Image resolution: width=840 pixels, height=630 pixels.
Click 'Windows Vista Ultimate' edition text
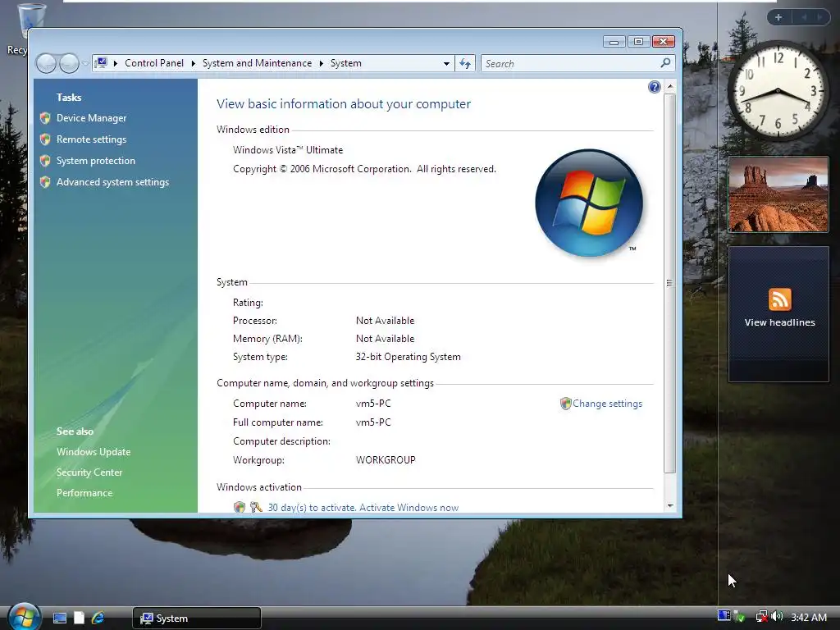click(288, 150)
